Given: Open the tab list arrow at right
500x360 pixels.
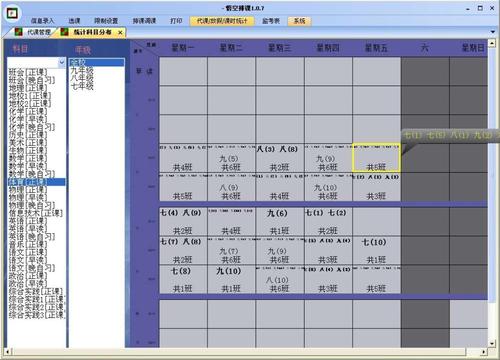Looking at the screenshot, I should [x=493, y=32].
